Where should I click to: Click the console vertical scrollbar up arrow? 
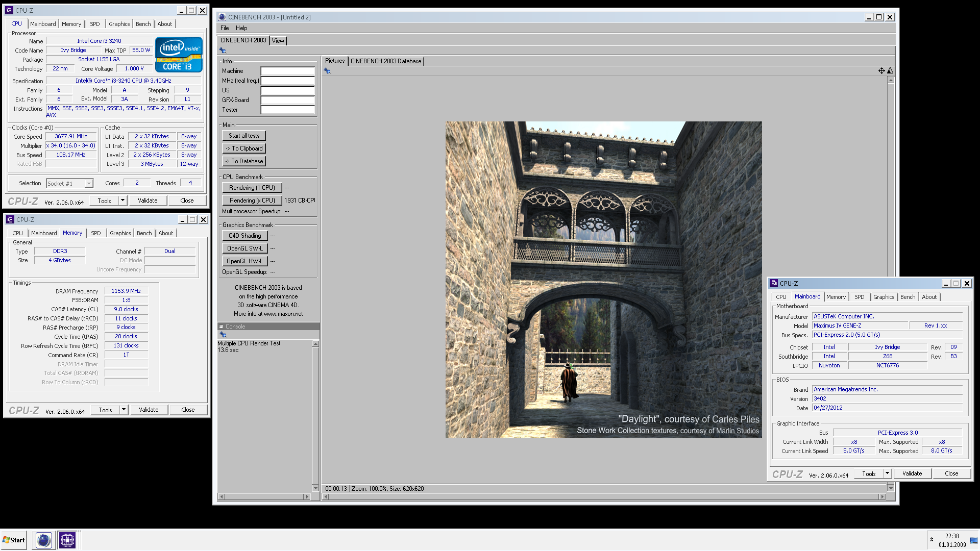(x=315, y=344)
